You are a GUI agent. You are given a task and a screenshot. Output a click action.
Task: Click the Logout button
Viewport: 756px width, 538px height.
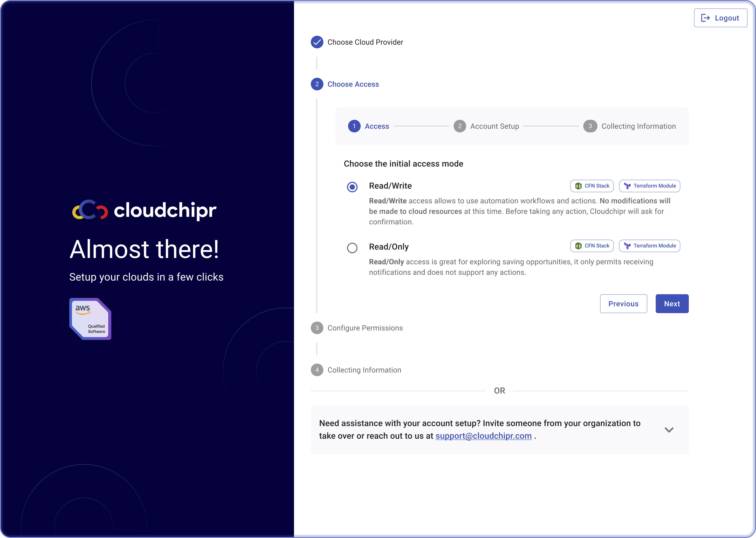tap(720, 18)
